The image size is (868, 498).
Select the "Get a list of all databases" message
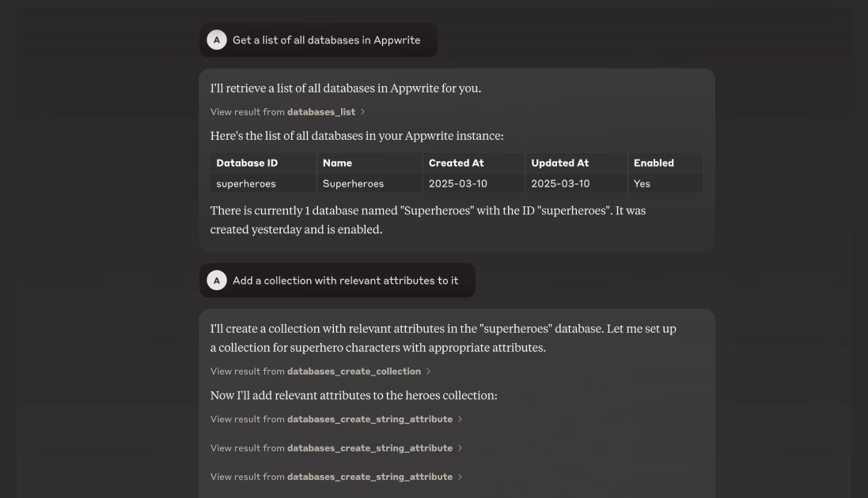[326, 40]
